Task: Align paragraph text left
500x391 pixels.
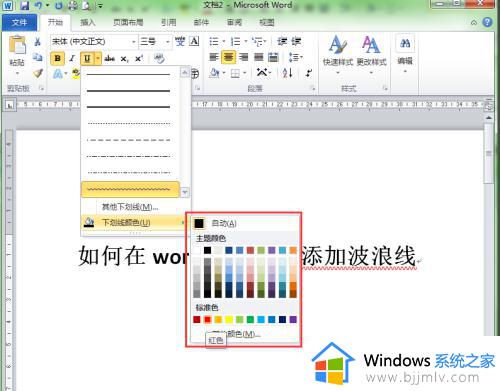Action: coord(214,57)
